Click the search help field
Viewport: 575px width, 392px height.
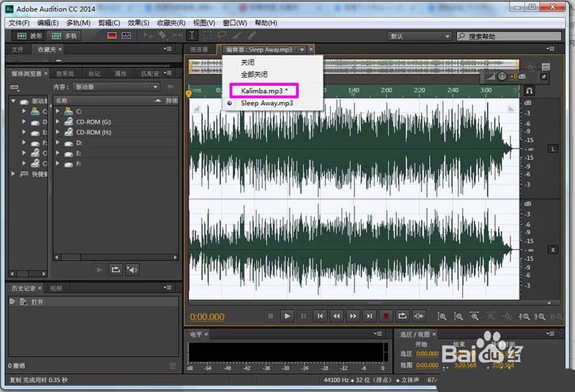click(509, 37)
